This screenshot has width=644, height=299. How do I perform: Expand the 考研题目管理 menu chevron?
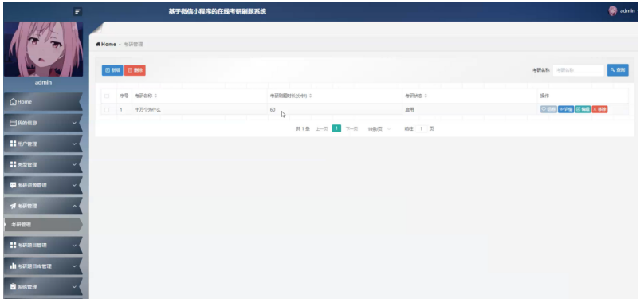point(74,246)
